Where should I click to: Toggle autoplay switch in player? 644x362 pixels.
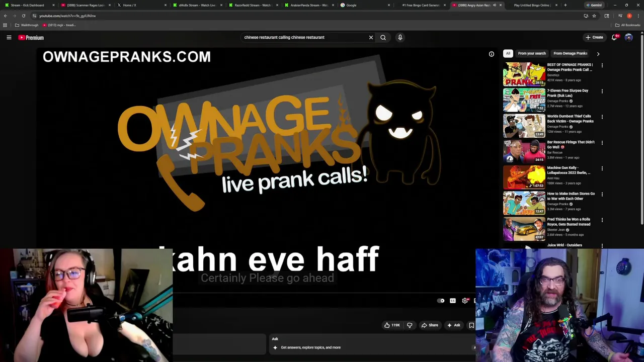tap(441, 301)
